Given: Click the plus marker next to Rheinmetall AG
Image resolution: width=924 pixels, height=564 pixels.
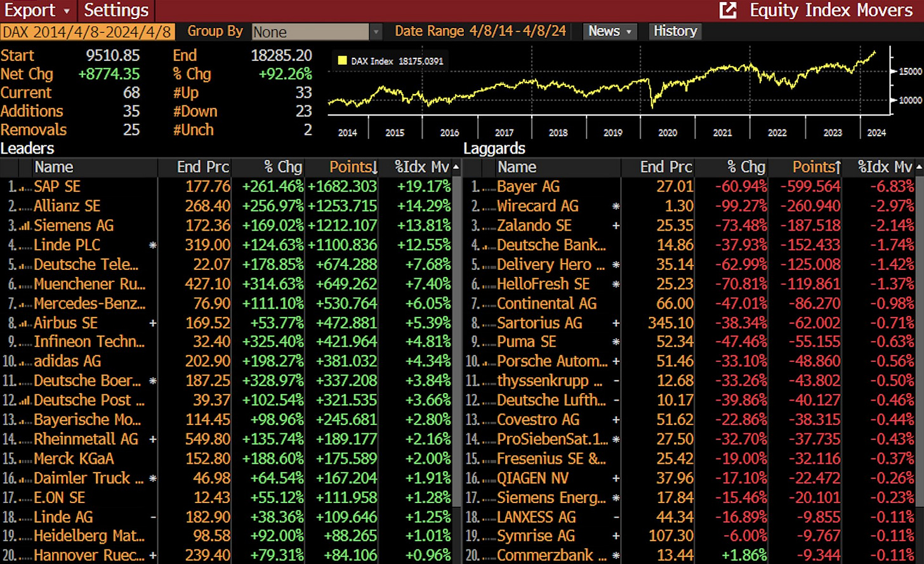Looking at the screenshot, I should [x=152, y=440].
